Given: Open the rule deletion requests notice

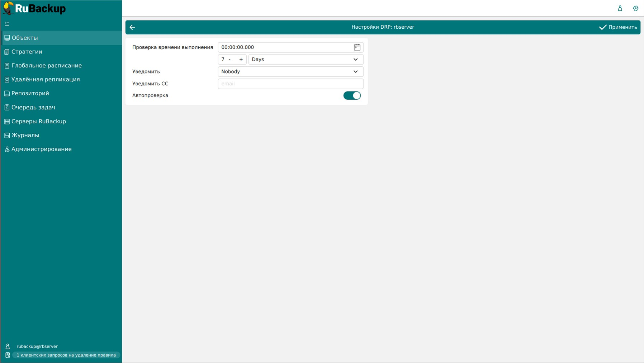Looking at the screenshot, I should click(66, 355).
